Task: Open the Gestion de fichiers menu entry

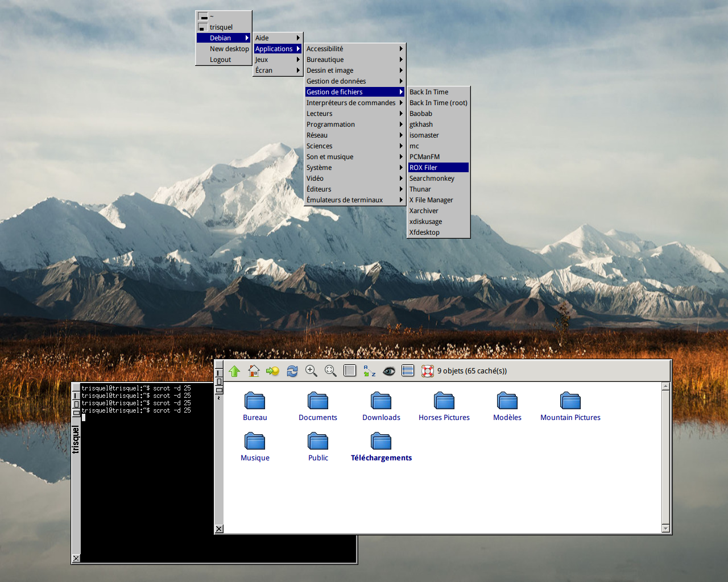Action: [354, 92]
